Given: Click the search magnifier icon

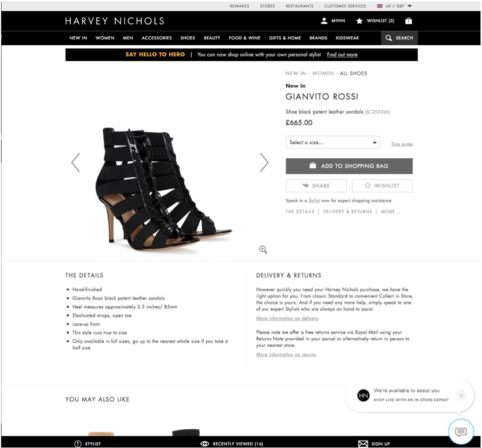Looking at the screenshot, I should coord(389,38).
